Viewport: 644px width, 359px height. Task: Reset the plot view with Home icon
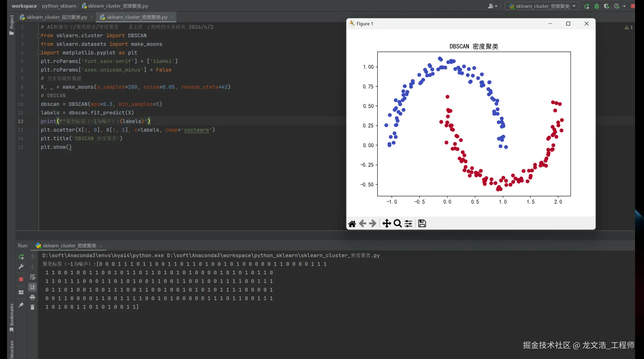352,223
